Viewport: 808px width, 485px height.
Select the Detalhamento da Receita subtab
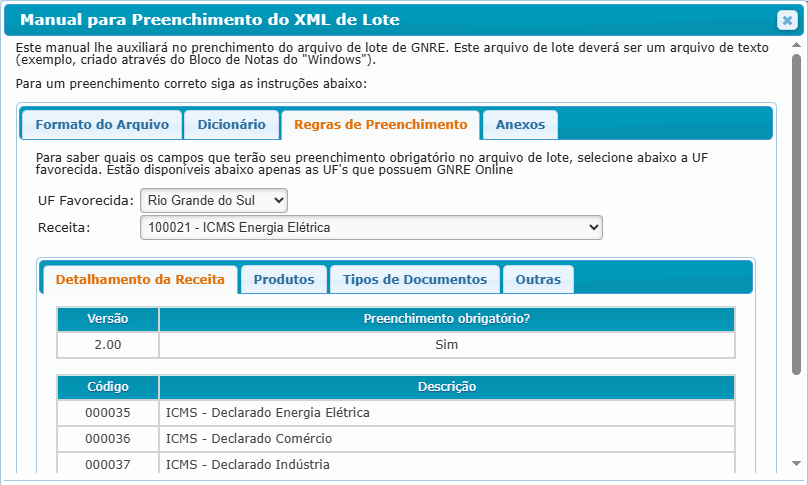(140, 280)
